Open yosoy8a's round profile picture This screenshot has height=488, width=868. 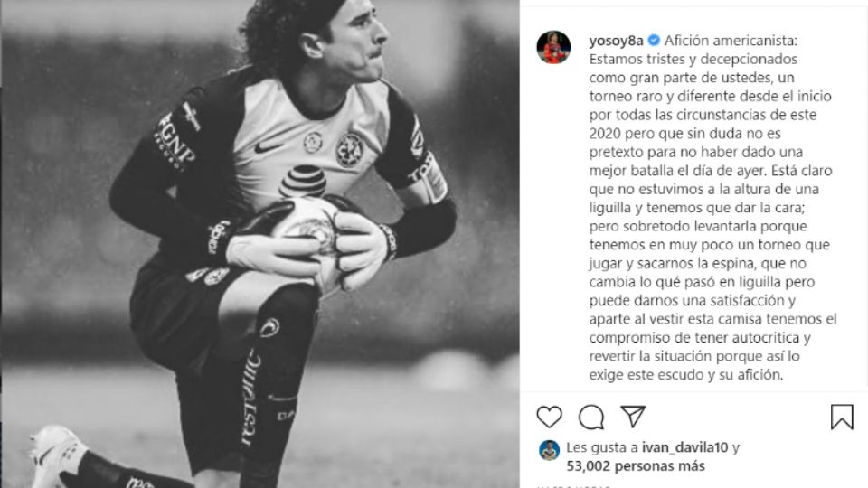click(x=553, y=48)
